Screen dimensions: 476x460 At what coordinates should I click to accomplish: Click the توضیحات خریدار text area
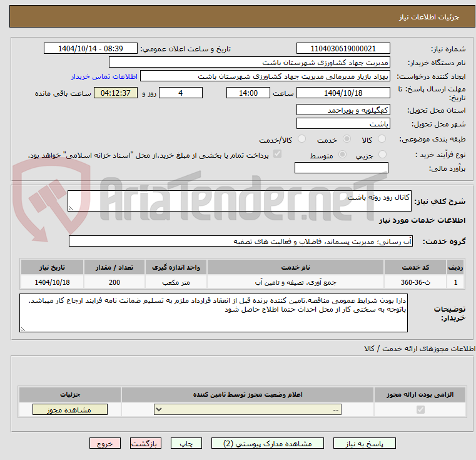[213, 313]
